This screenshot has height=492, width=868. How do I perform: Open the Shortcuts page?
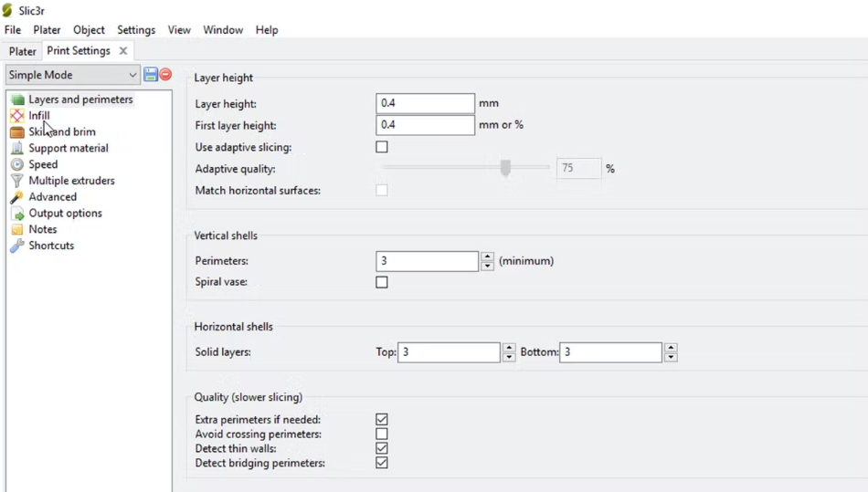click(x=51, y=246)
